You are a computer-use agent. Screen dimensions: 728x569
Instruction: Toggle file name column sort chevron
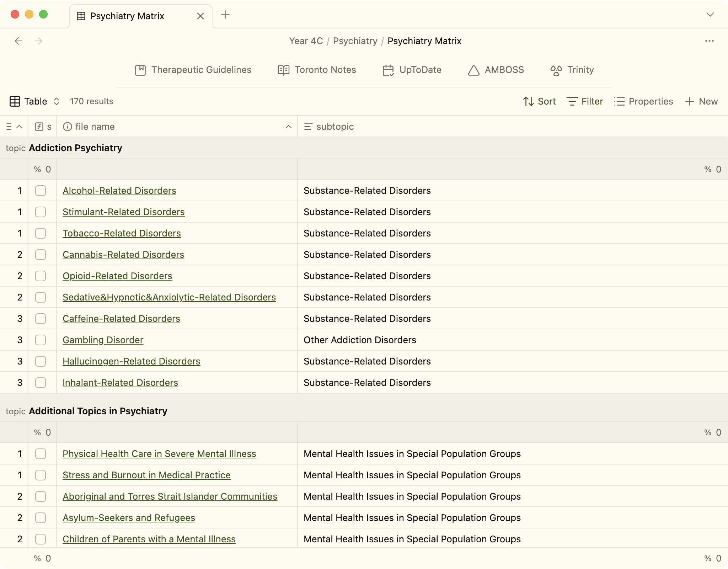(289, 127)
